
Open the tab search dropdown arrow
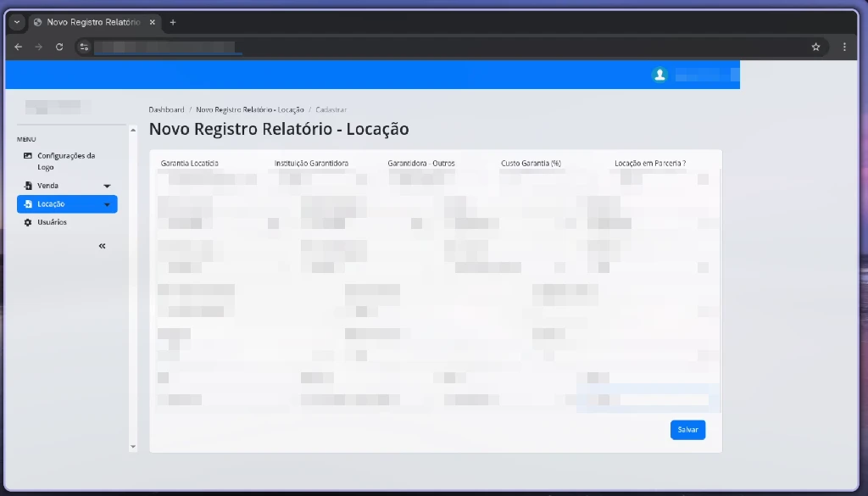(17, 22)
